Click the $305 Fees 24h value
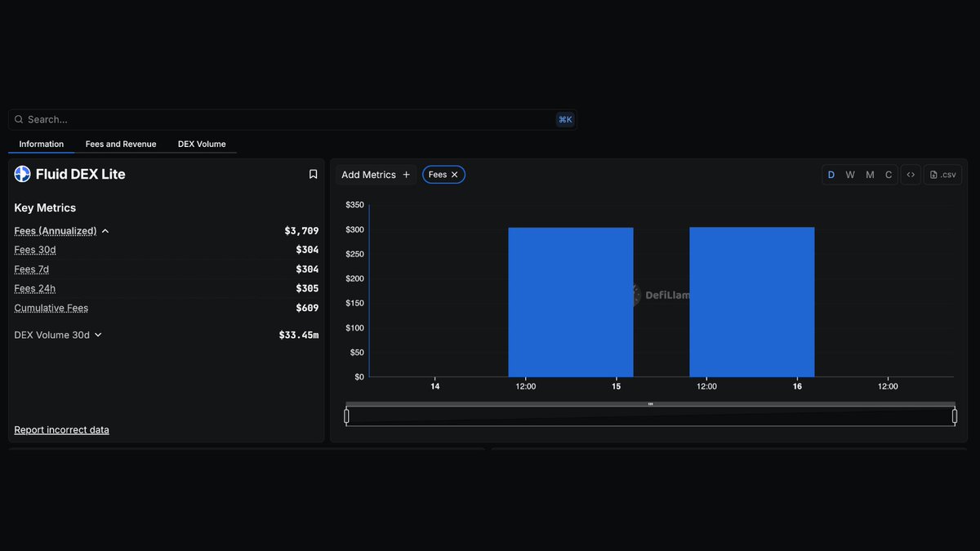This screenshot has height=551, width=980. click(x=307, y=288)
